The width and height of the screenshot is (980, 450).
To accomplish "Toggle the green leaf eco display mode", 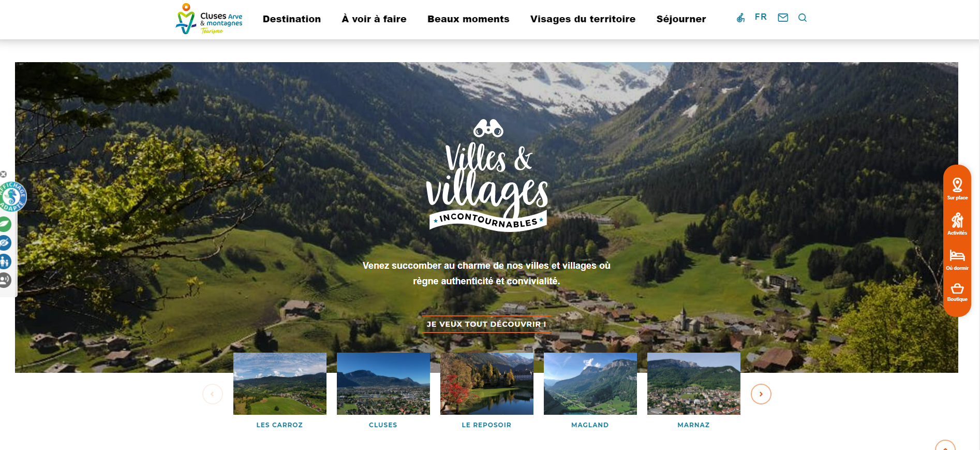I will tap(5, 224).
